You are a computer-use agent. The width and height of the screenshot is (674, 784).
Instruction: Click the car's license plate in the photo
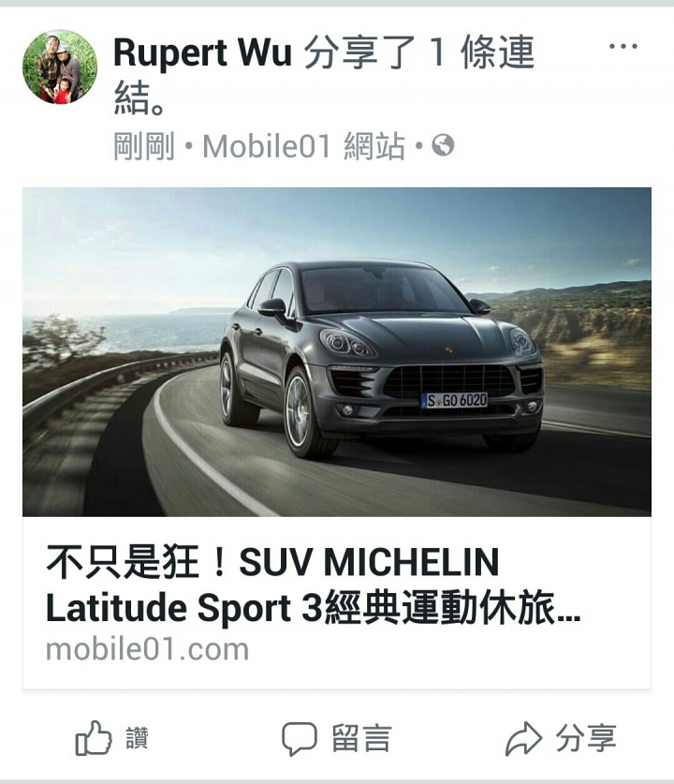click(x=455, y=400)
